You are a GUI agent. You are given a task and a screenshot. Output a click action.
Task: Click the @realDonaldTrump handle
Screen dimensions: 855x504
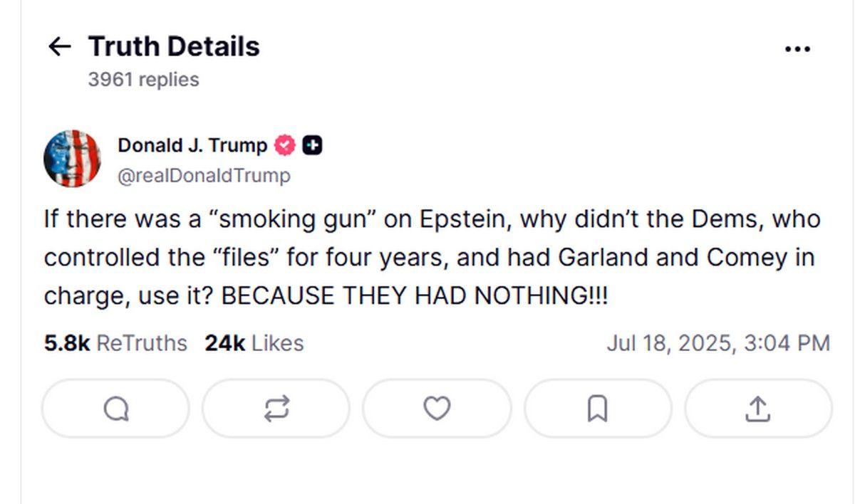point(204,175)
